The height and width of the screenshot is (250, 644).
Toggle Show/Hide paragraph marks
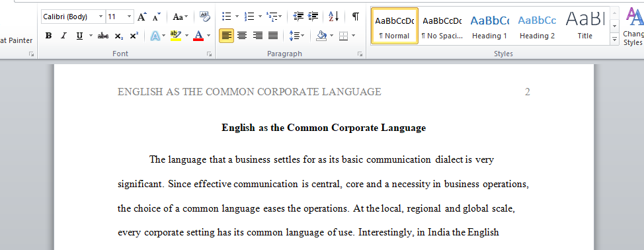pos(356,17)
